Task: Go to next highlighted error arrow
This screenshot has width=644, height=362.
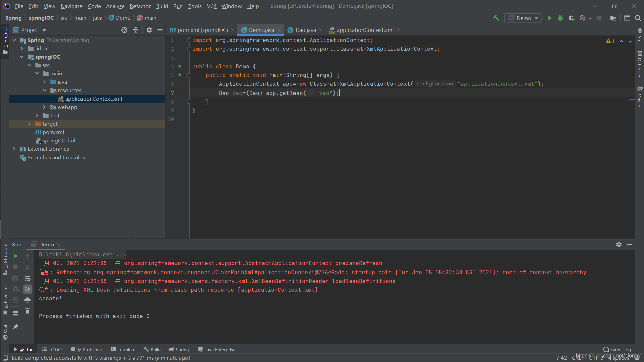Action: (630, 41)
